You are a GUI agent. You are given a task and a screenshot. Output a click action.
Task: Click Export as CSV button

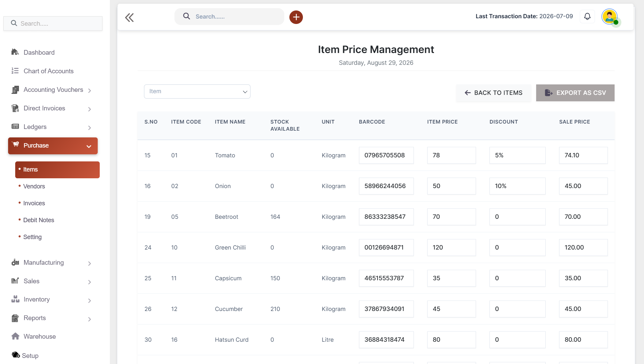pos(575,93)
